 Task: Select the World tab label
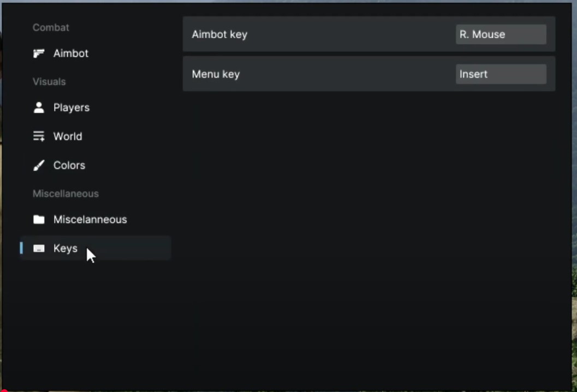click(x=68, y=136)
